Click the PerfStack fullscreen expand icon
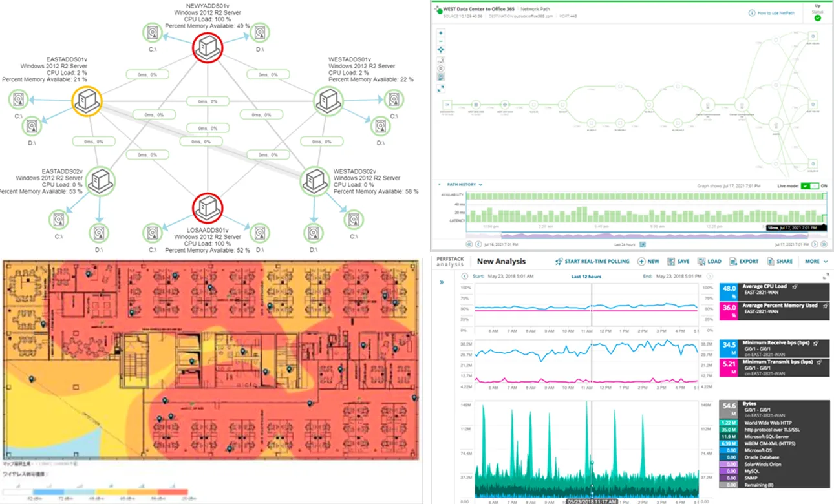This screenshot has height=504, width=834. (x=826, y=277)
